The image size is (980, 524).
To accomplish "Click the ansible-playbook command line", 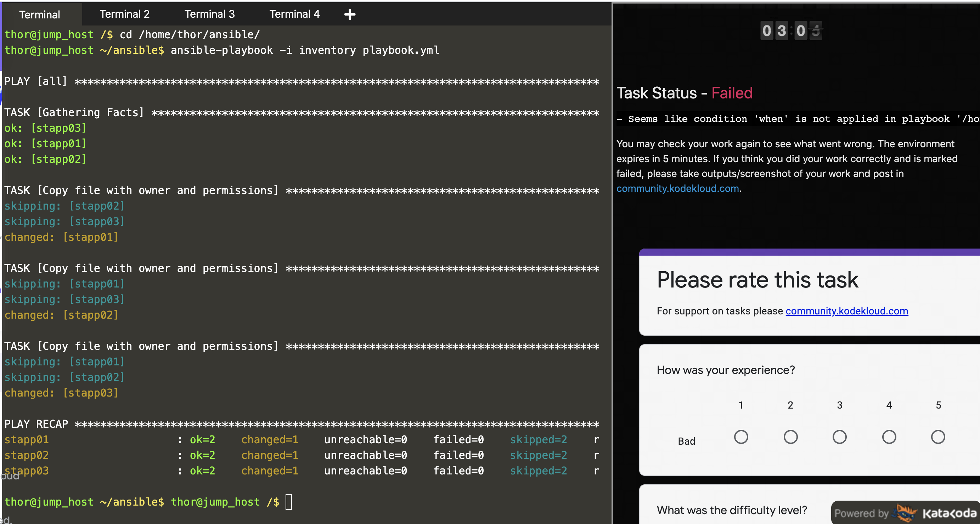I will (304, 50).
